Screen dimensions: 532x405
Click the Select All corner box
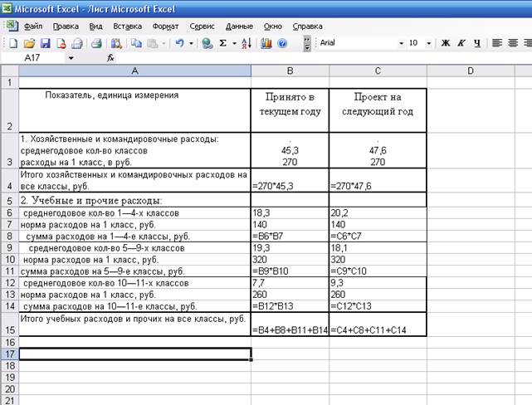pyautogui.click(x=10, y=71)
